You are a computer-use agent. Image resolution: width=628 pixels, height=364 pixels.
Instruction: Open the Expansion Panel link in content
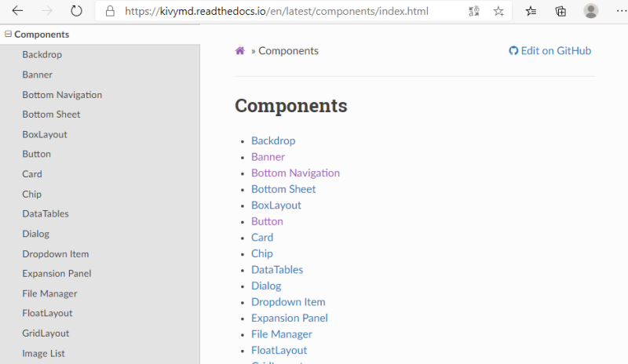pos(290,318)
